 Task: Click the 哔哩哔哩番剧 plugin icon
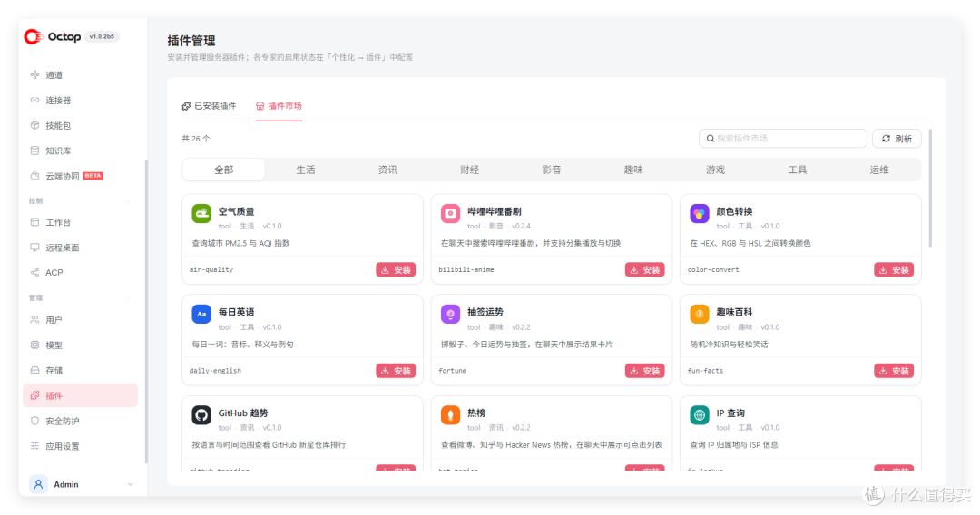[450, 213]
